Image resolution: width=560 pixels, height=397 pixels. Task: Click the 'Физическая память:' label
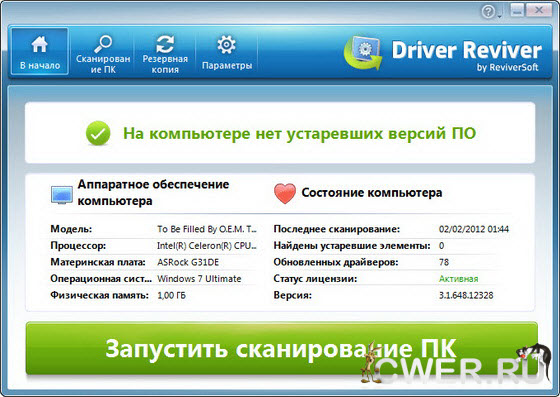tap(100, 295)
